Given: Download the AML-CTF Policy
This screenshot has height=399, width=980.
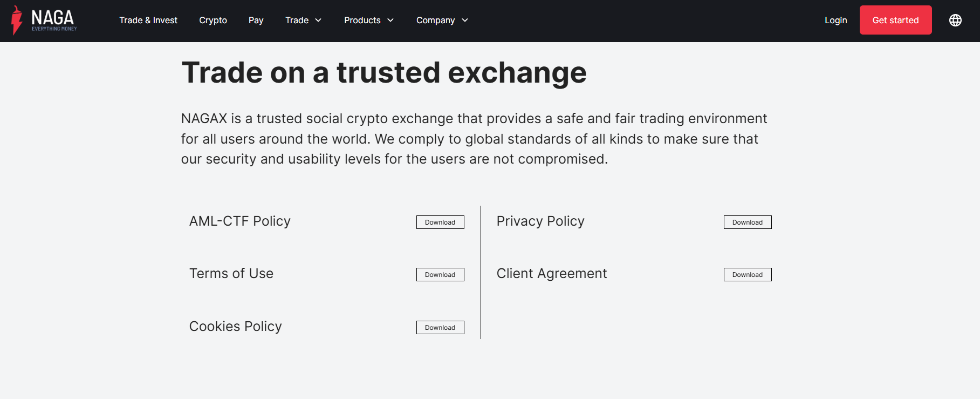Looking at the screenshot, I should pos(440,222).
